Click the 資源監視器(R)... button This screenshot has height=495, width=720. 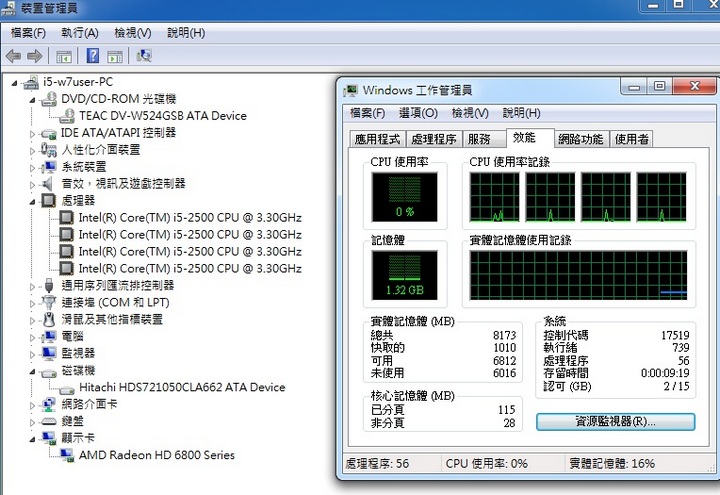[615, 422]
